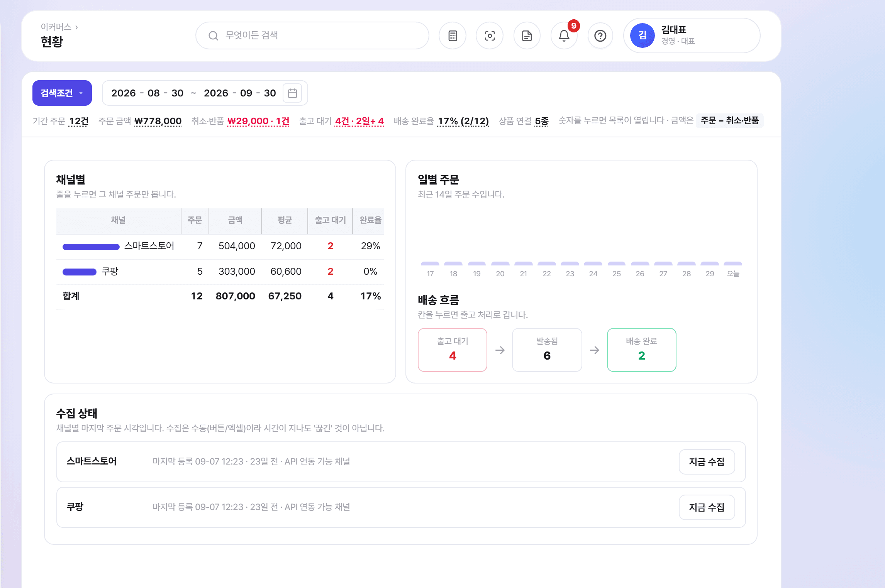Click the daily order bar for 오늘
The image size is (885, 588).
pyautogui.click(x=733, y=264)
